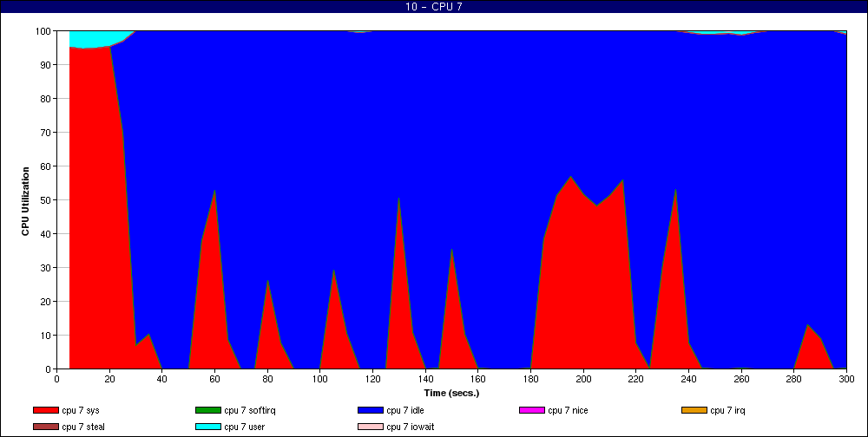Select the 'cpu 7 iowait' legend label
This screenshot has width=868, height=437.
(x=411, y=427)
